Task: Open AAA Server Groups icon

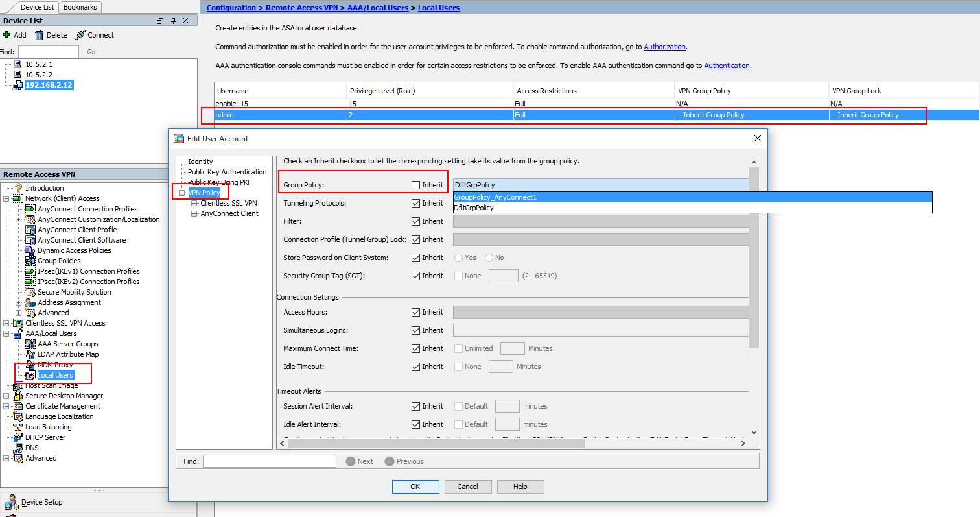Action: coord(30,344)
